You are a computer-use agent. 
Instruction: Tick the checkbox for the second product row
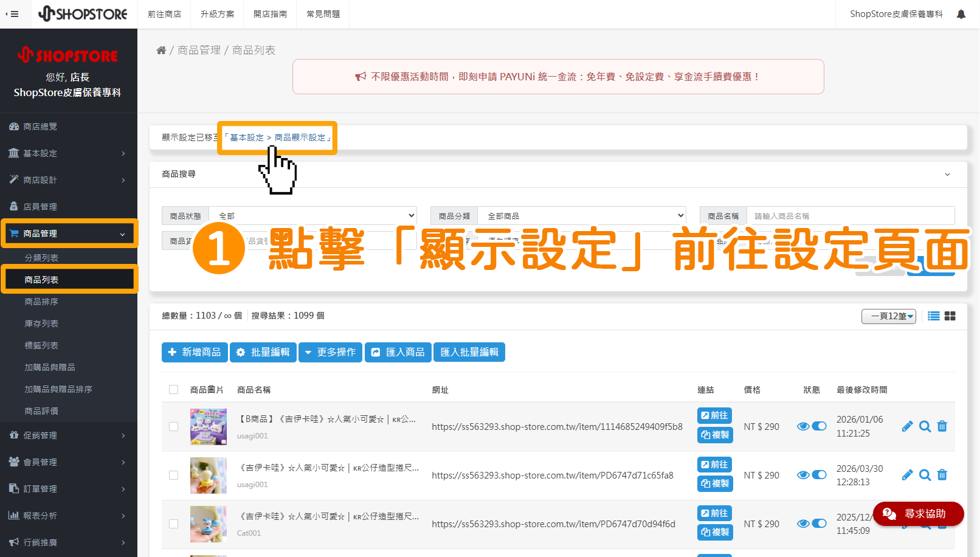point(173,476)
